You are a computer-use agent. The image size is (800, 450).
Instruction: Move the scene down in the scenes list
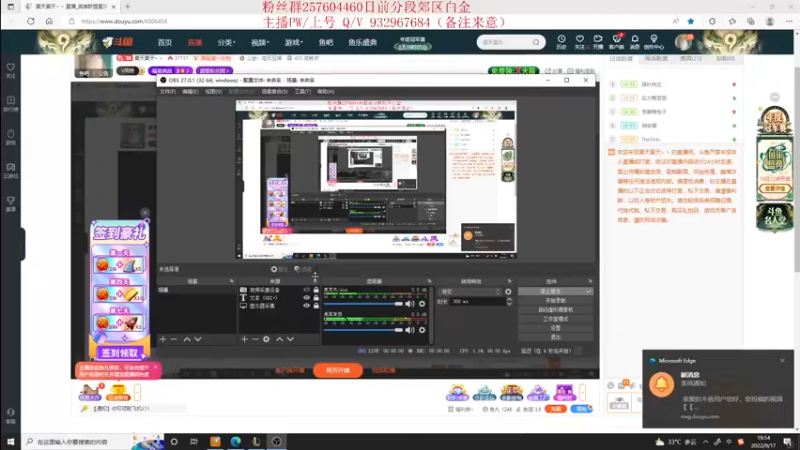click(x=198, y=339)
